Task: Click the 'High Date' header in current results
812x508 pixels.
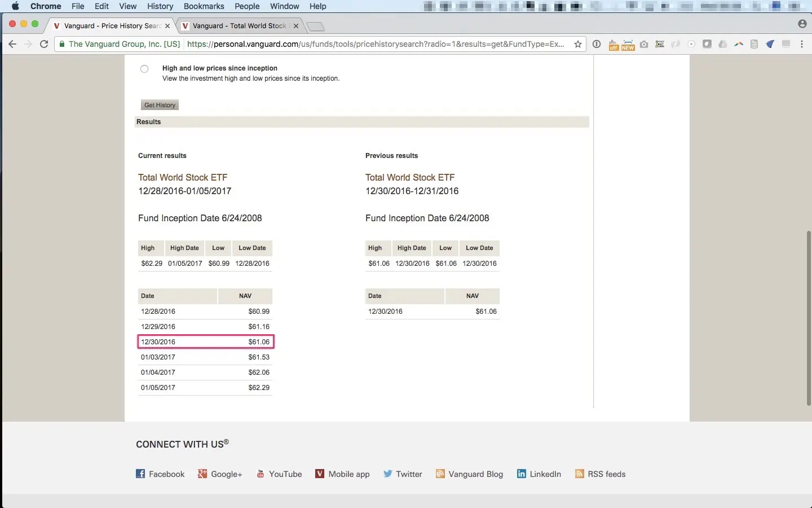Action: [184, 248]
